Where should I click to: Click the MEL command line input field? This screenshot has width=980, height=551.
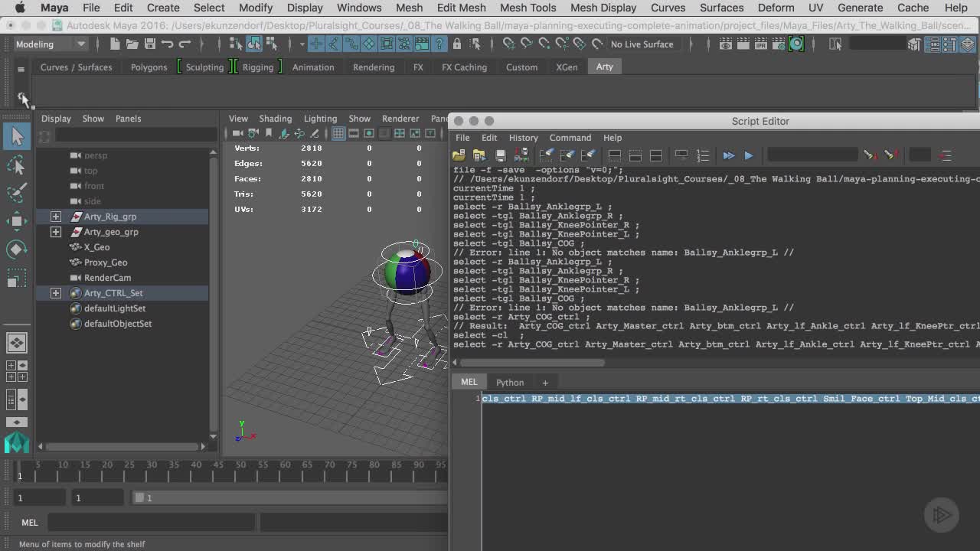click(152, 523)
